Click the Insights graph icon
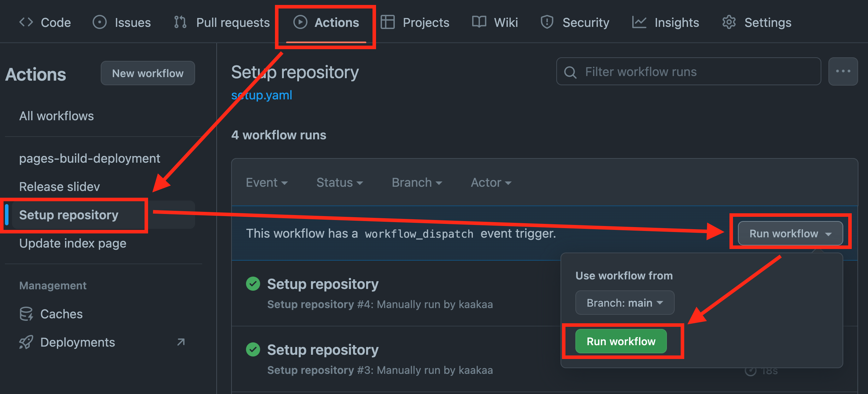Screen dimensions: 868x394 [x=639, y=22]
